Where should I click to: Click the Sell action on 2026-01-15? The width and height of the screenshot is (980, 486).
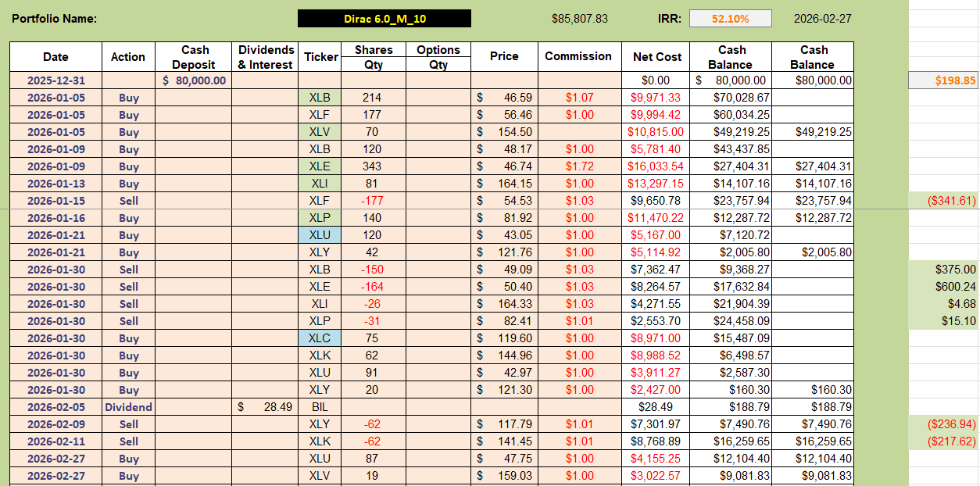(x=128, y=201)
